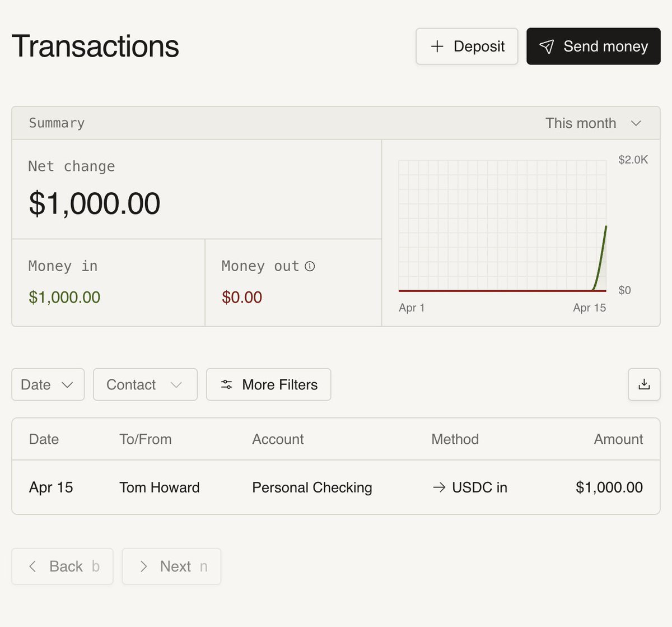The width and height of the screenshot is (672, 627).
Task: Click the green line on the chart
Action: point(601,255)
